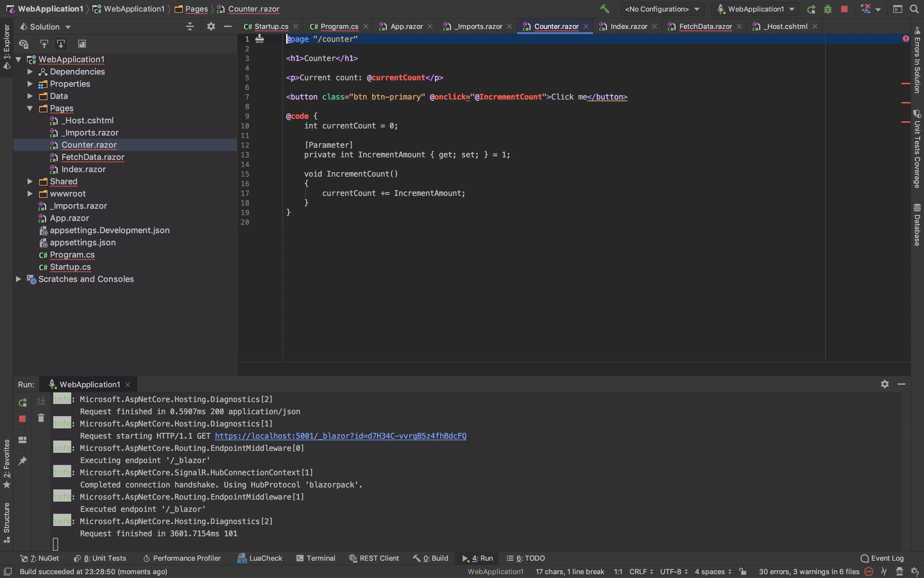Pin the Run panel tab
The width and height of the screenshot is (924, 578).
[22, 461]
